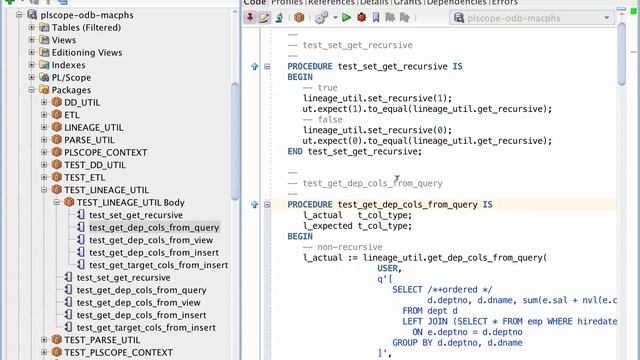The height and width of the screenshot is (360, 640).
Task: Click the TEST_PLSCOPE_CONTEXT package icon
Action: [x=57, y=352]
